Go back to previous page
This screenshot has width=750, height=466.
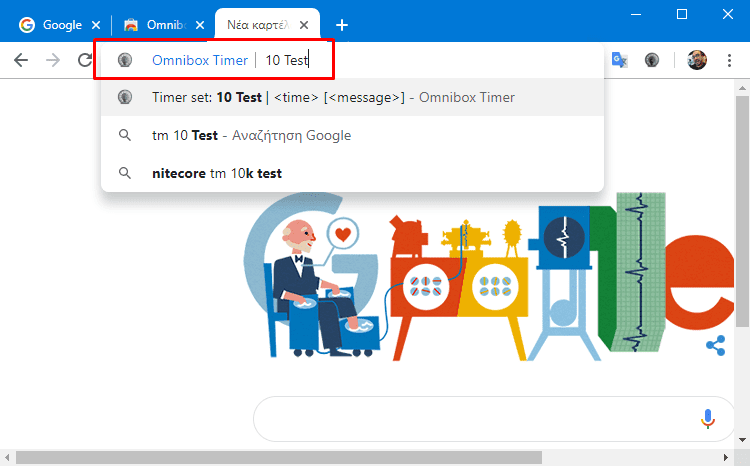click(x=21, y=60)
